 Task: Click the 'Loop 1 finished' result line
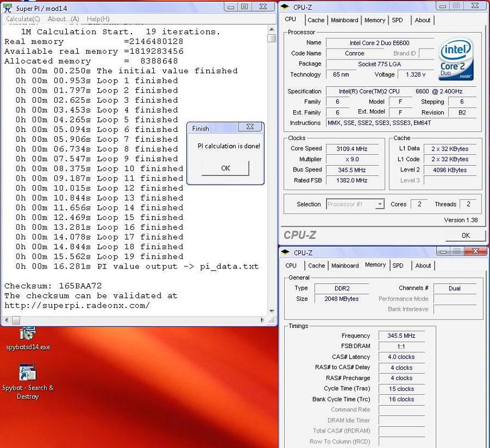97,81
